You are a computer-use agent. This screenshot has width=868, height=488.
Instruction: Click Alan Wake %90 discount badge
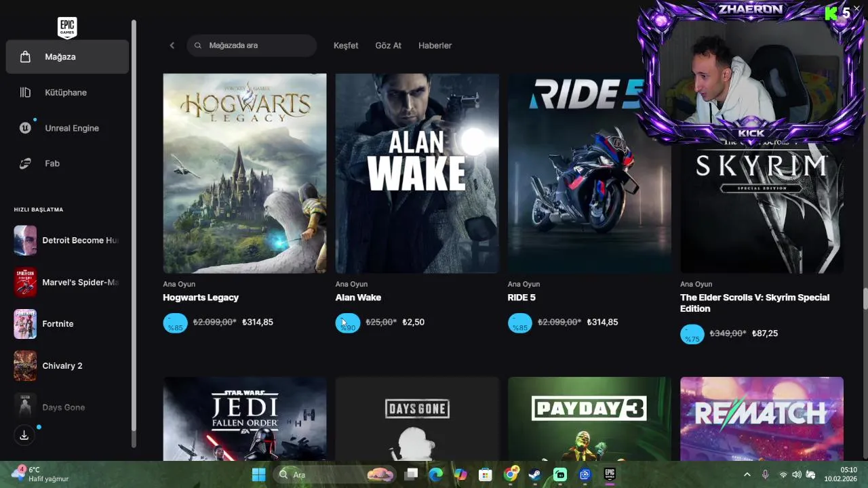pos(348,323)
